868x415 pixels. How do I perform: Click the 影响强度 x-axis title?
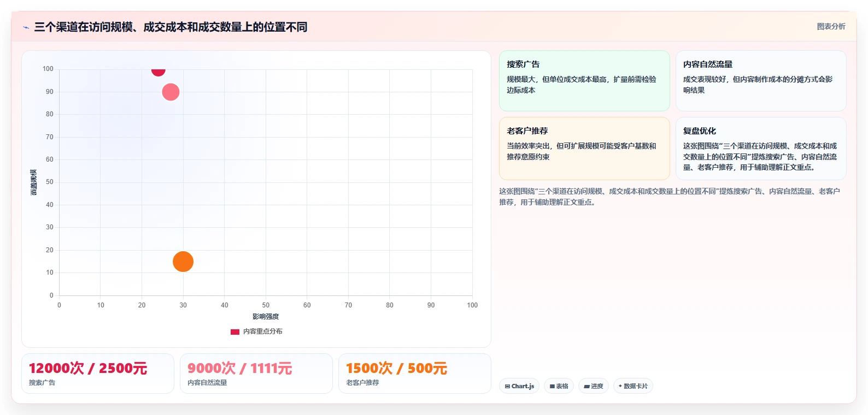tap(266, 317)
